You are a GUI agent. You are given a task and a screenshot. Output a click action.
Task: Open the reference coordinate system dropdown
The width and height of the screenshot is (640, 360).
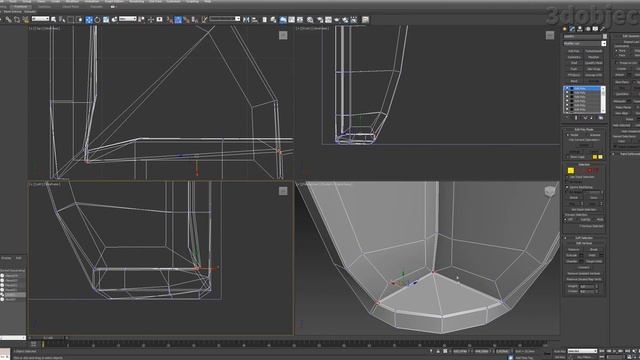click(127, 19)
